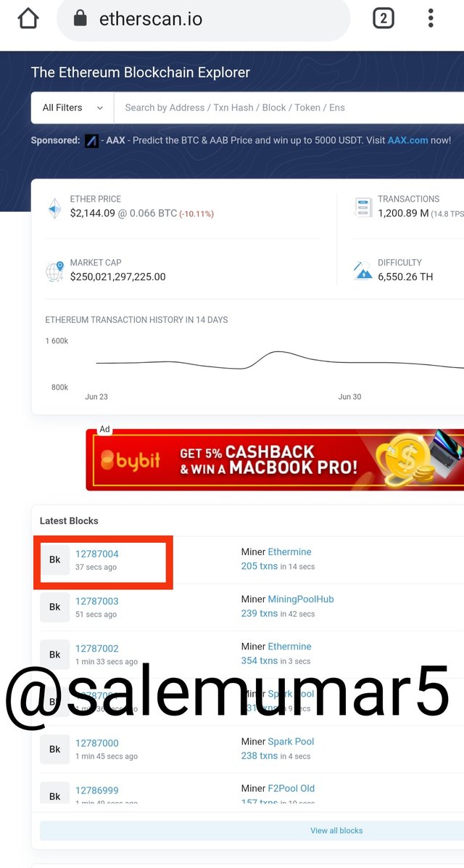Click Bk icon for block 12787000
The width and height of the screenshot is (464, 868).
pyautogui.click(x=55, y=749)
